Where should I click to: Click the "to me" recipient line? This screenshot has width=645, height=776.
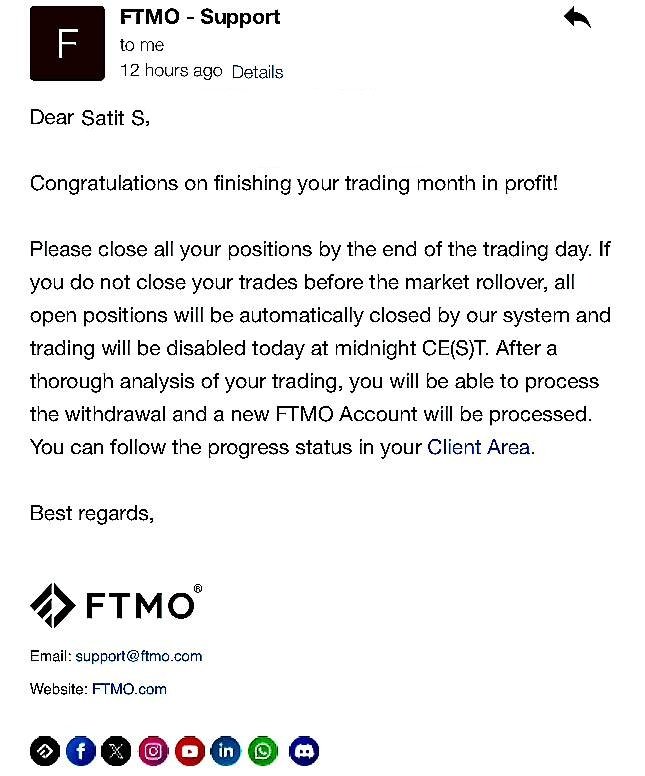(x=142, y=45)
